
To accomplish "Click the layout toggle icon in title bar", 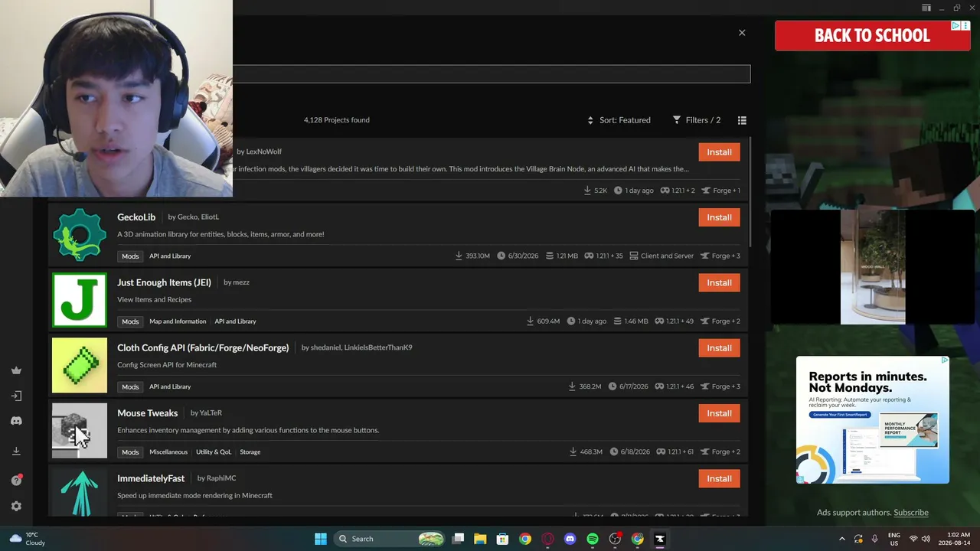I will coord(926,8).
